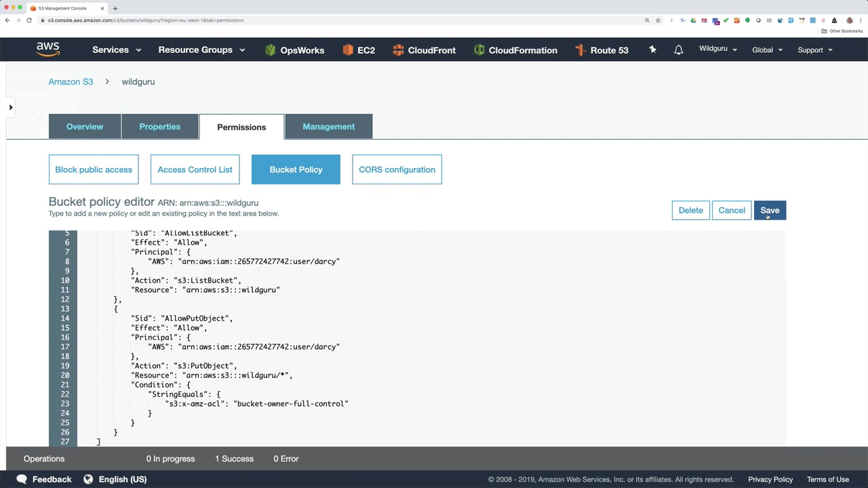The image size is (868, 488).
Task: Switch to the Properties tab
Action: [x=160, y=127]
